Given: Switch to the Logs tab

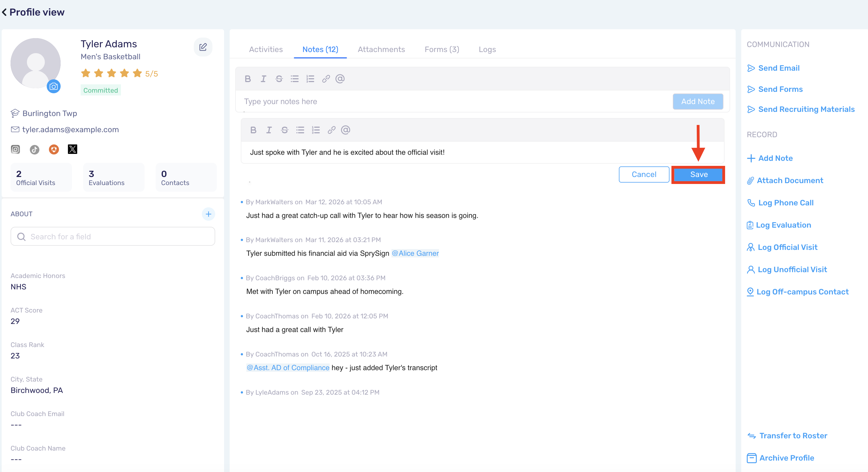Looking at the screenshot, I should pos(487,50).
